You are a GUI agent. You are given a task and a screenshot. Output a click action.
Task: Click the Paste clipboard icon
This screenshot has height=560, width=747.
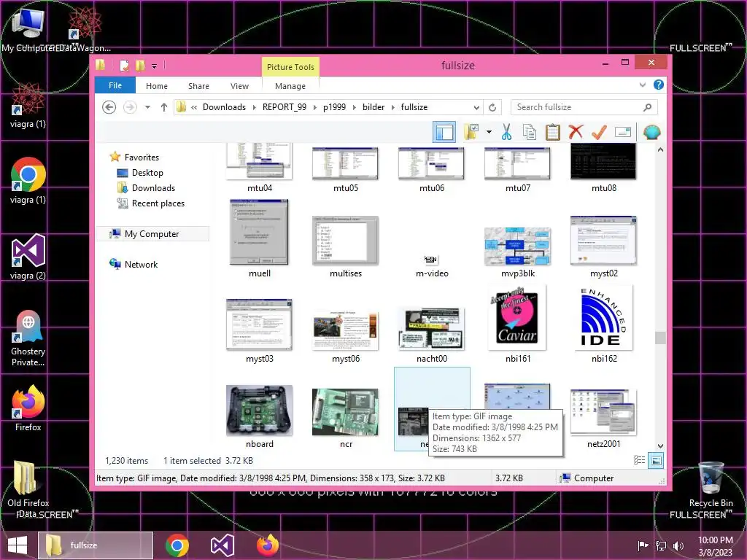point(553,132)
